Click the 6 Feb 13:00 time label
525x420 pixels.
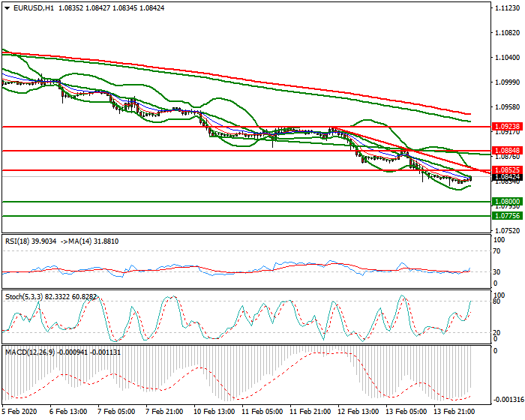click(x=68, y=411)
